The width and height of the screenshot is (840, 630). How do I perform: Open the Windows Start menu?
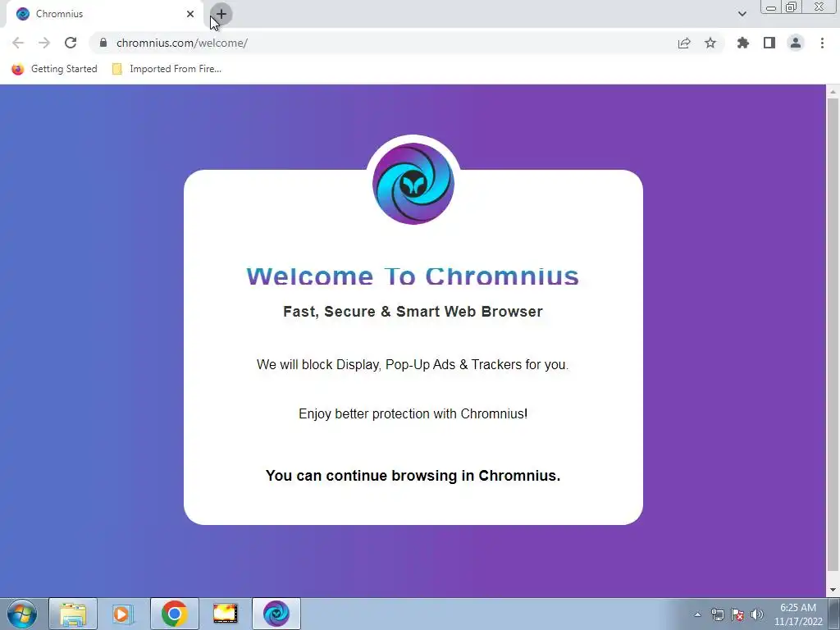click(22, 614)
